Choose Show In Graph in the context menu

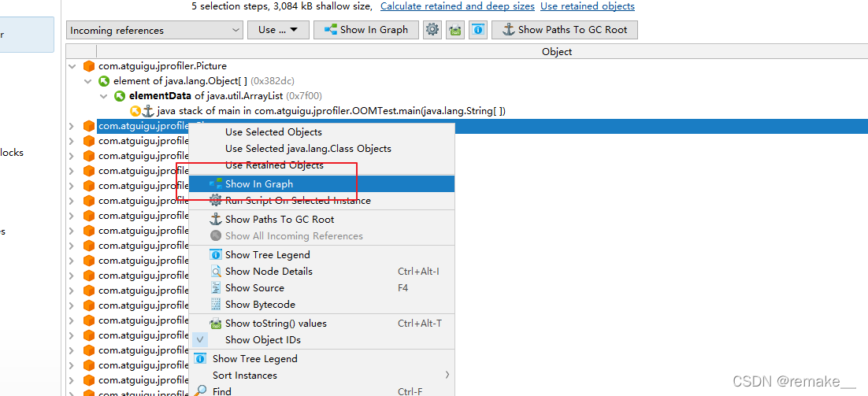tap(321, 184)
